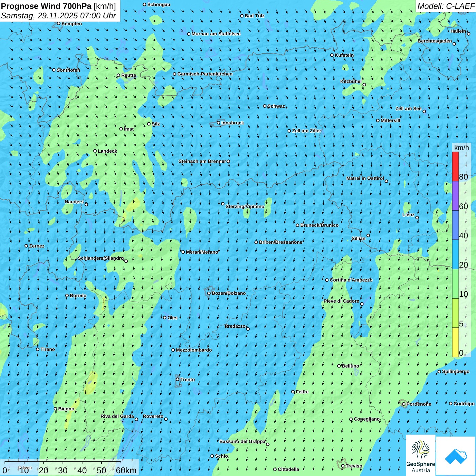The image size is (476, 476).
Task: Click the 'Sillian' label
Action: coord(358,238)
